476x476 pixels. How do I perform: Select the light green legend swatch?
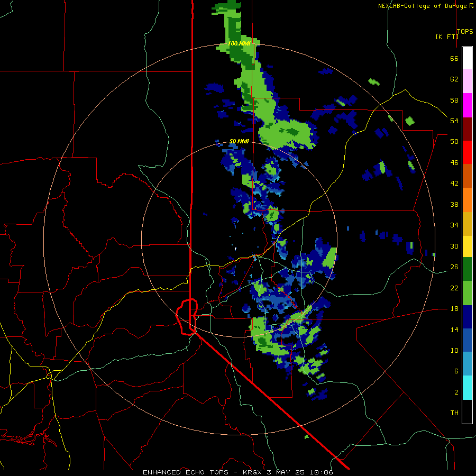tap(467, 293)
